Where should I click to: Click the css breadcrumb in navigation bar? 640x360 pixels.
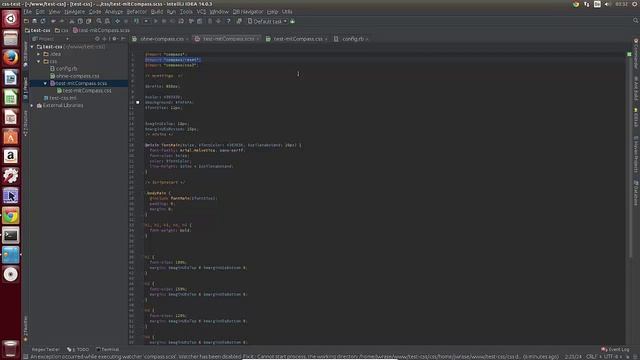(62, 30)
